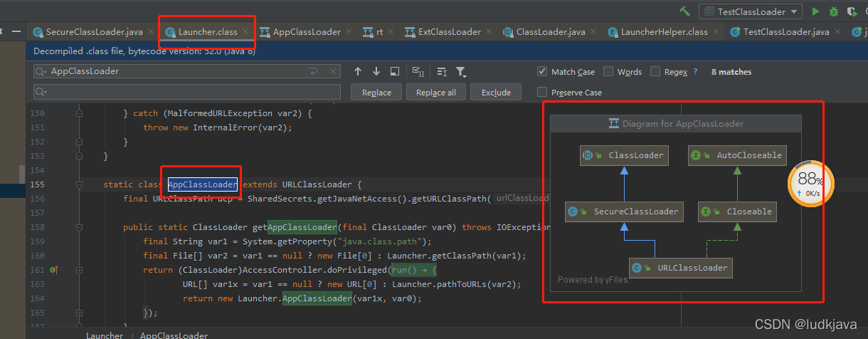Image resolution: width=868 pixels, height=339 pixels.
Task: Click the empty replace input field
Action: coord(187,93)
